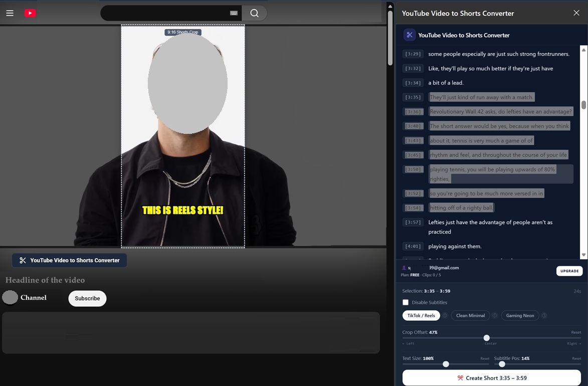Click the Text Size slider handle
This screenshot has height=386, width=588.
(x=446, y=364)
